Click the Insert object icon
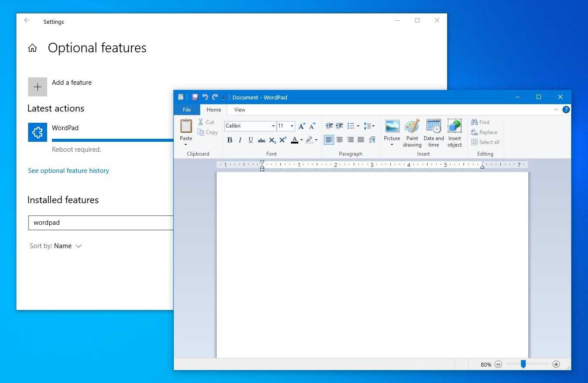The height and width of the screenshot is (383, 588). tap(454, 127)
